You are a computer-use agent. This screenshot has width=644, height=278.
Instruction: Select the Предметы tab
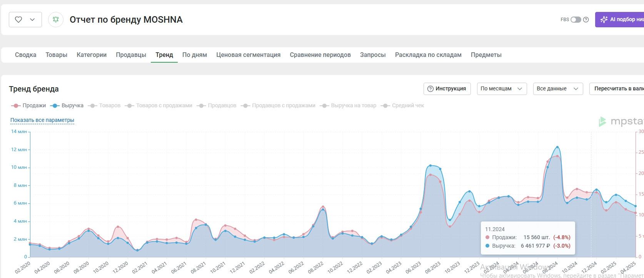pos(486,55)
